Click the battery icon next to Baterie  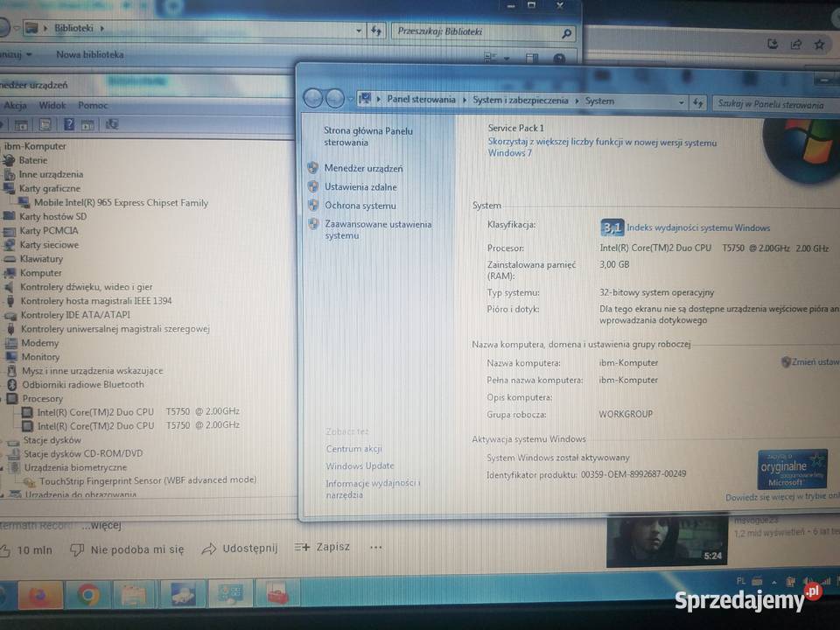coord(9,160)
